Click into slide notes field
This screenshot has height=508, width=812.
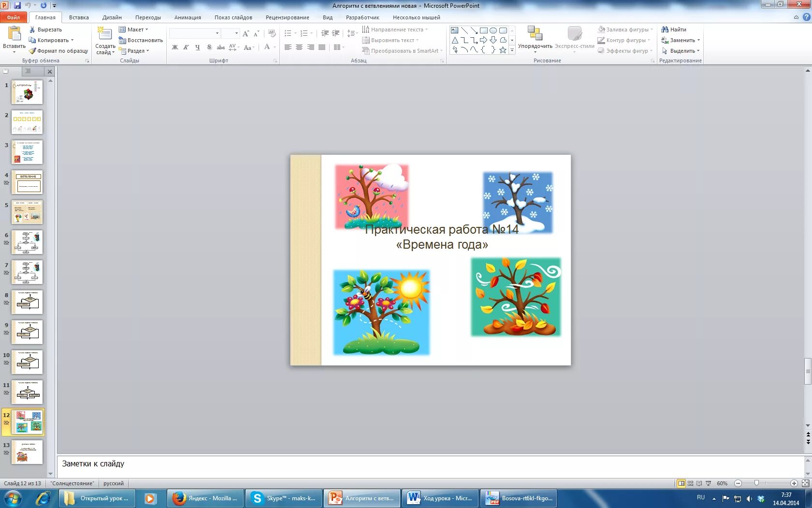pyautogui.click(x=430, y=465)
